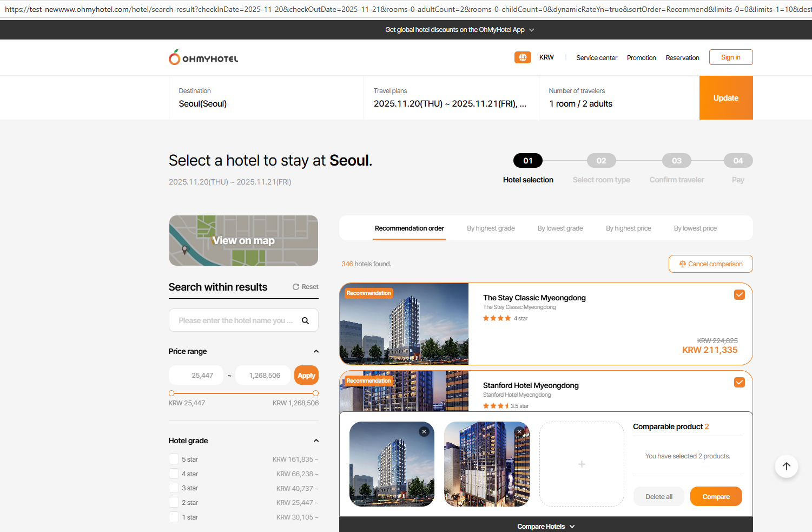Click Delete all in comparison tray
812x532 pixels.
pyautogui.click(x=659, y=497)
